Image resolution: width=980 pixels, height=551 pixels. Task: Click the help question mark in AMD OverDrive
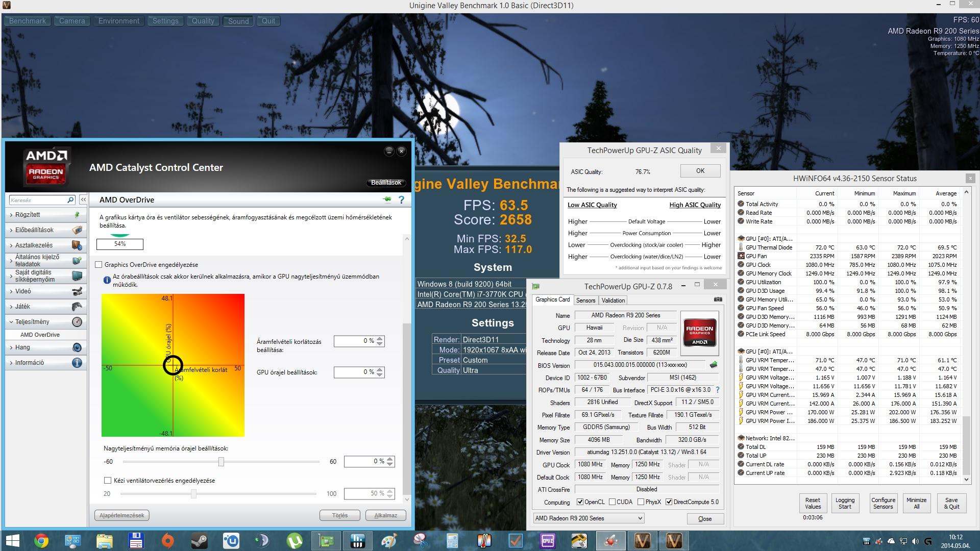click(x=401, y=200)
